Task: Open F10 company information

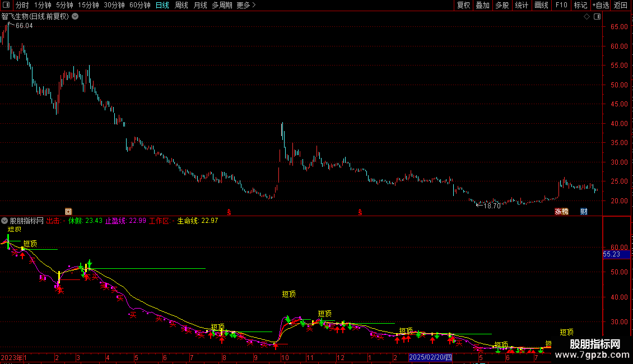Action: [x=561, y=5]
